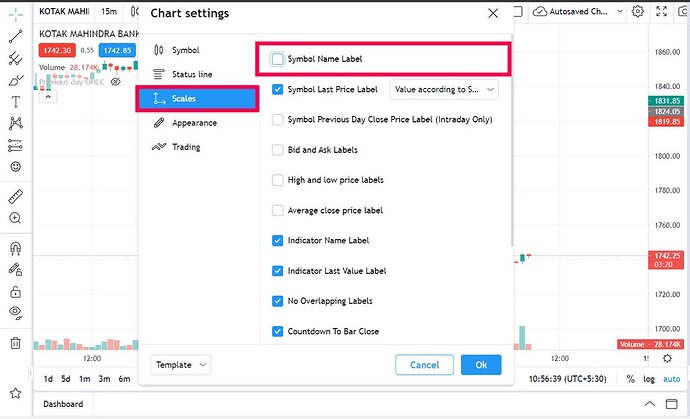Enable the Symbol Name Label checkbox
This screenshot has height=419, width=690.
point(277,59)
